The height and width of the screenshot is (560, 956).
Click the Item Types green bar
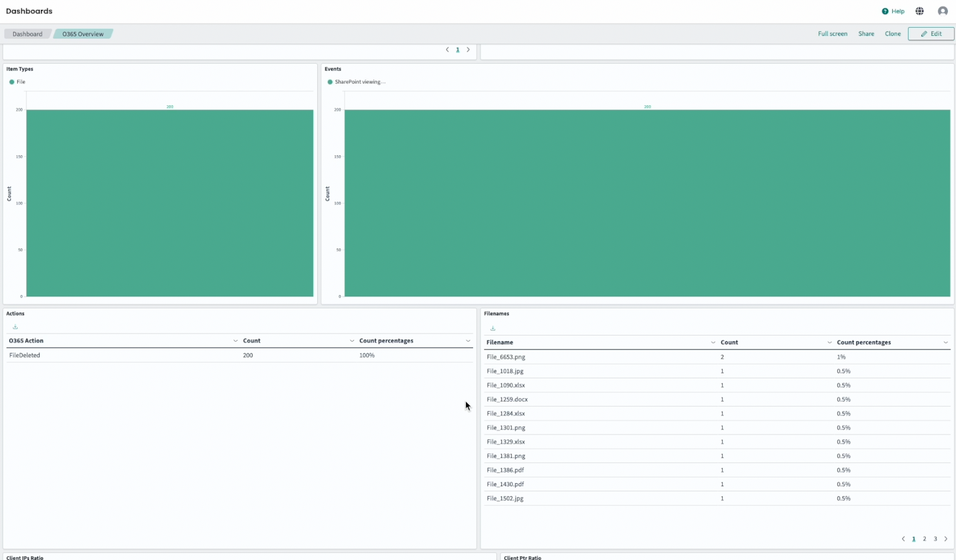170,203
